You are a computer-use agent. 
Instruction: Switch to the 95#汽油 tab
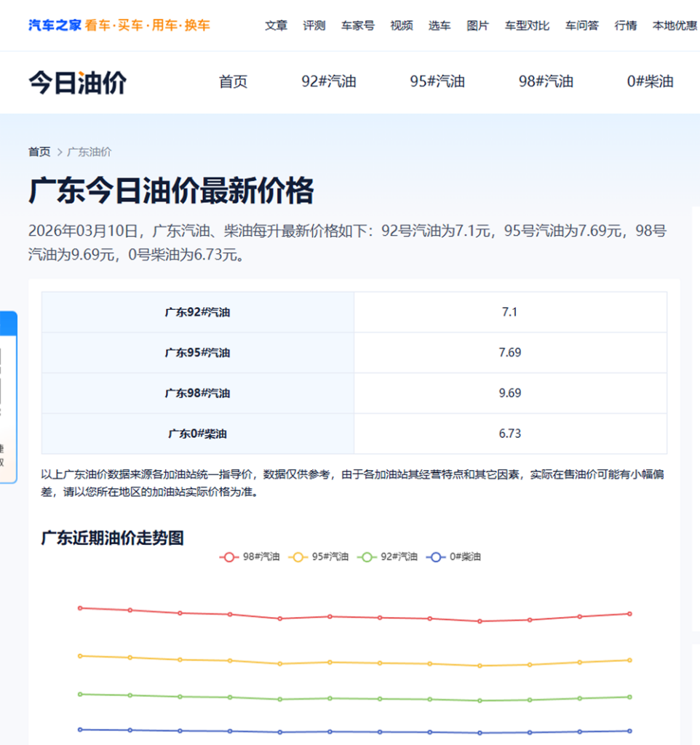pyautogui.click(x=437, y=81)
